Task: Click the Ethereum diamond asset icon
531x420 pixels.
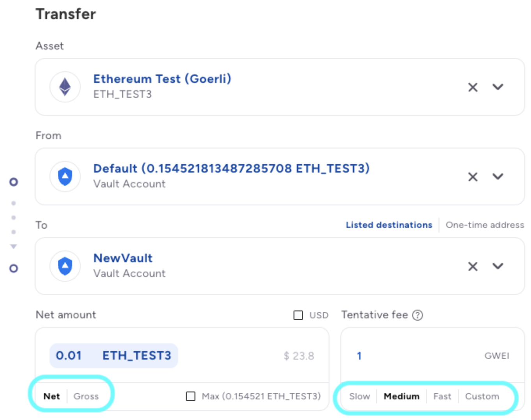Action: click(65, 87)
